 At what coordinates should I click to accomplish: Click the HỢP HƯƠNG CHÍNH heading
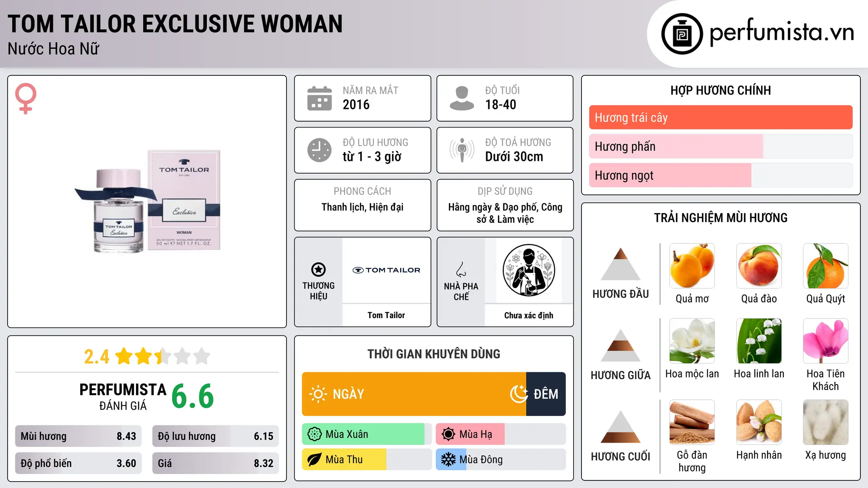[721, 90]
